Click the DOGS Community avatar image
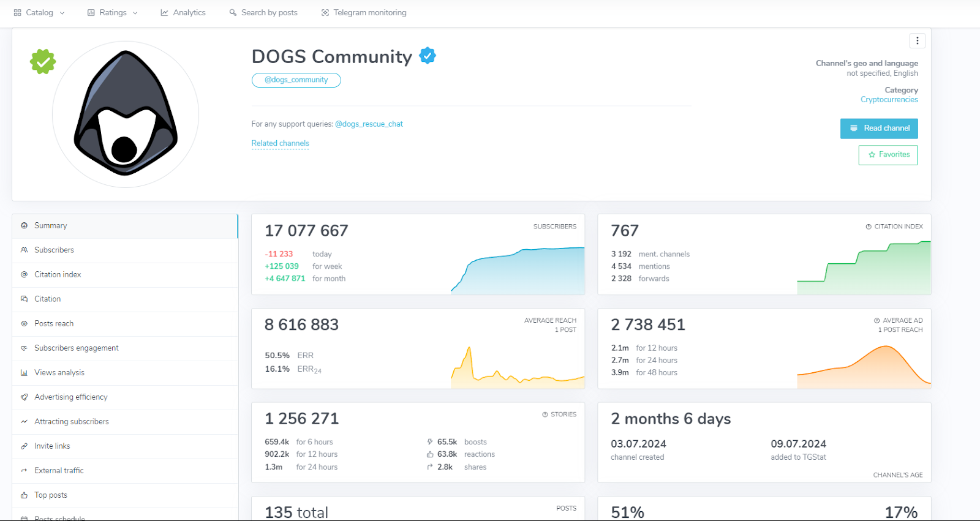This screenshot has height=521, width=980. 126,114
